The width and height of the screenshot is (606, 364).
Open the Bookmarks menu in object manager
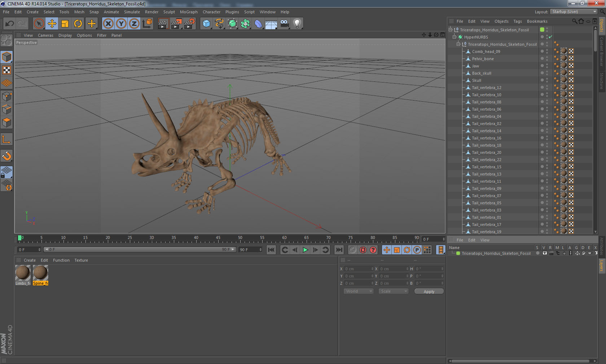[x=537, y=21]
